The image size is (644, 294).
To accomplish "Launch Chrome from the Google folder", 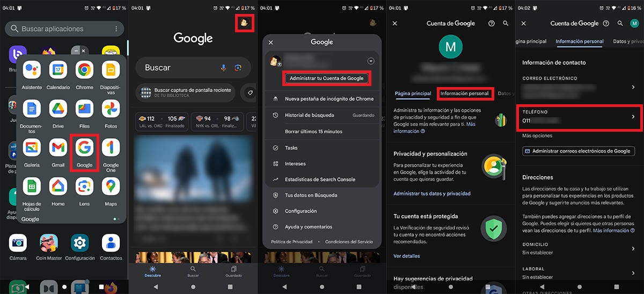I will point(84,70).
